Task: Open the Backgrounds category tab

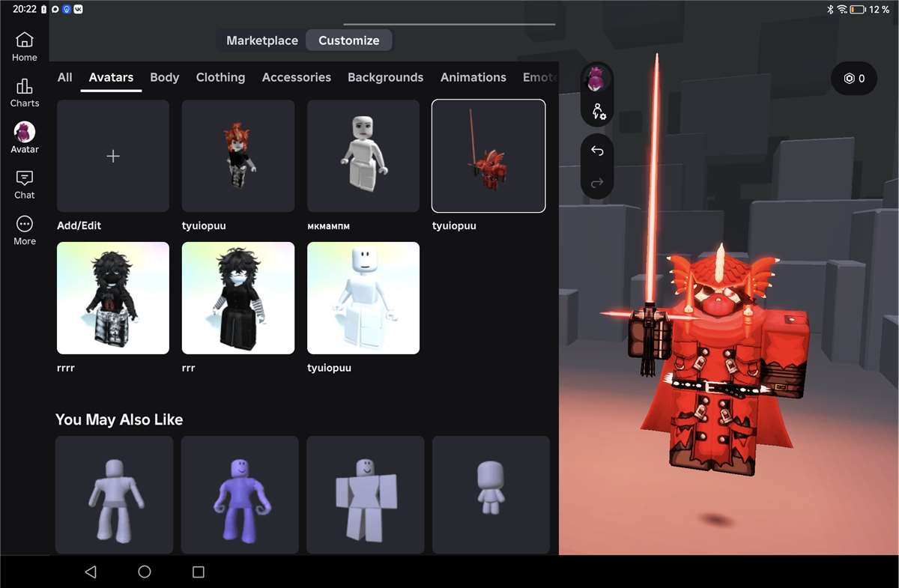Action: coord(385,77)
